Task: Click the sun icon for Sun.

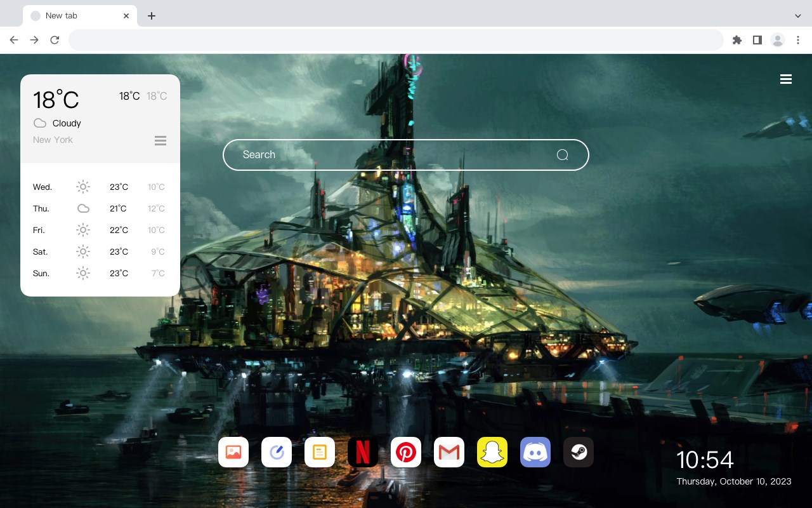Action: (83, 273)
